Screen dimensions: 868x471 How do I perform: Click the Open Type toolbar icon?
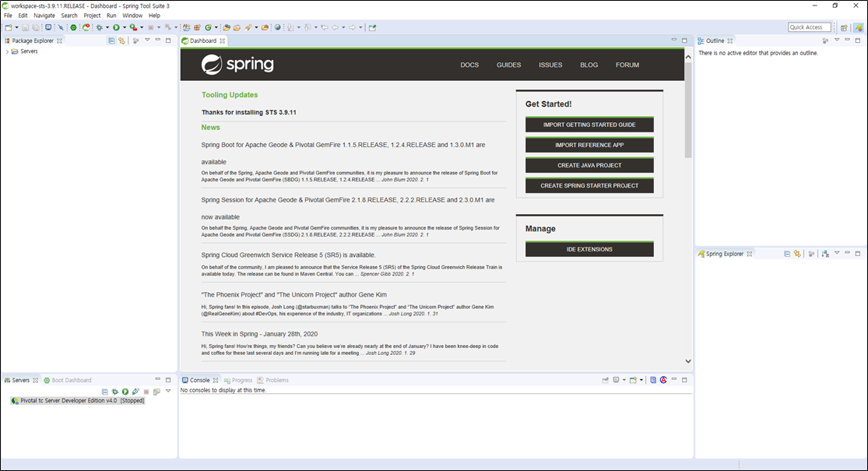coord(227,27)
